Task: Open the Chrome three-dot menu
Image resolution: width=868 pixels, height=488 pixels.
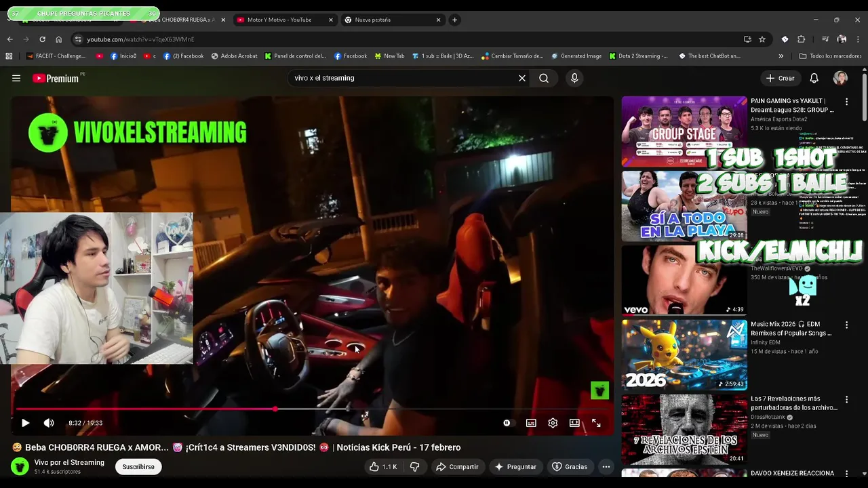Action: pyautogui.click(x=858, y=39)
